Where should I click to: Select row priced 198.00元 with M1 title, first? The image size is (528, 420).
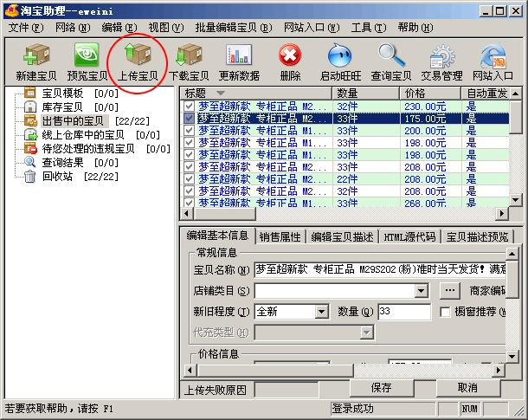344,143
